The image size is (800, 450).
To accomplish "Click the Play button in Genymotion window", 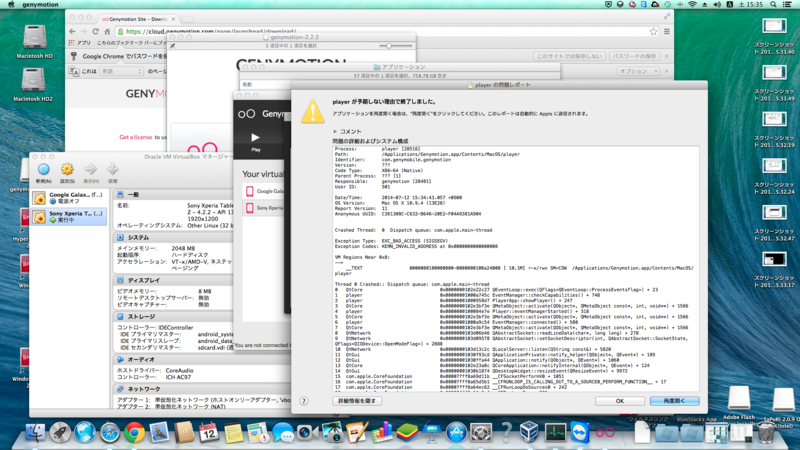I will coord(256,141).
